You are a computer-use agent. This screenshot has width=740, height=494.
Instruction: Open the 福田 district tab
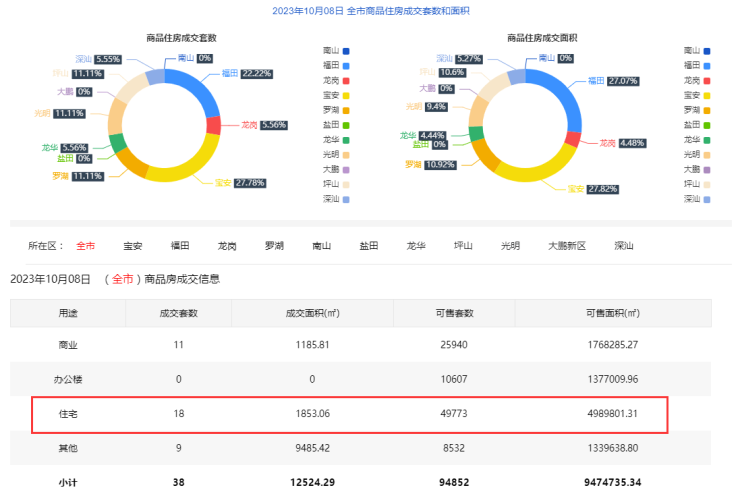coord(180,245)
